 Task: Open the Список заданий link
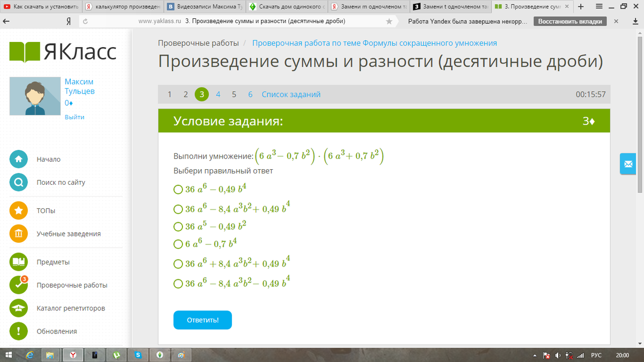click(291, 95)
